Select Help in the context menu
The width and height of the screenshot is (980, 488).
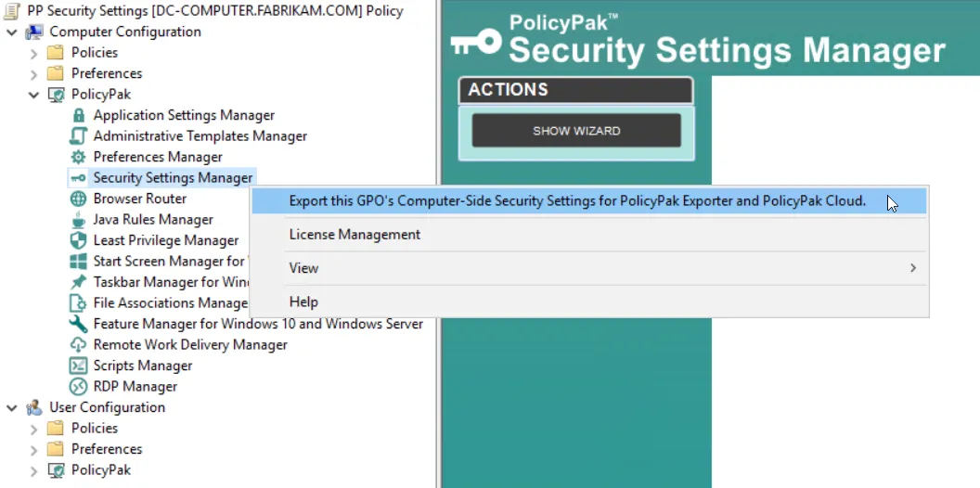coord(588,302)
